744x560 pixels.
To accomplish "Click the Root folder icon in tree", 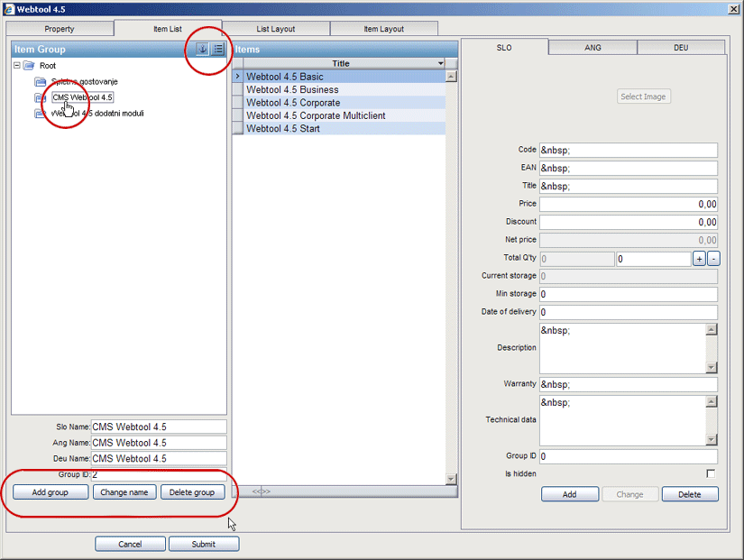I will pyautogui.click(x=28, y=66).
